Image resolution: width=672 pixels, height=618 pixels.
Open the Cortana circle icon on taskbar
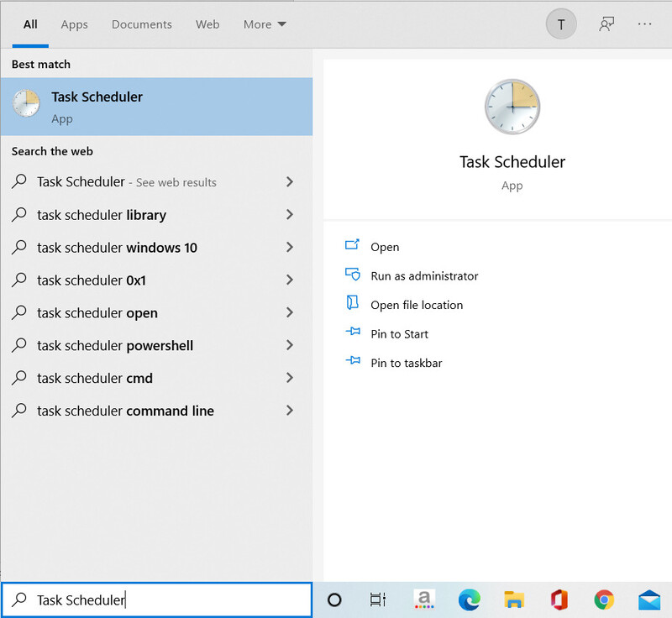coord(334,600)
